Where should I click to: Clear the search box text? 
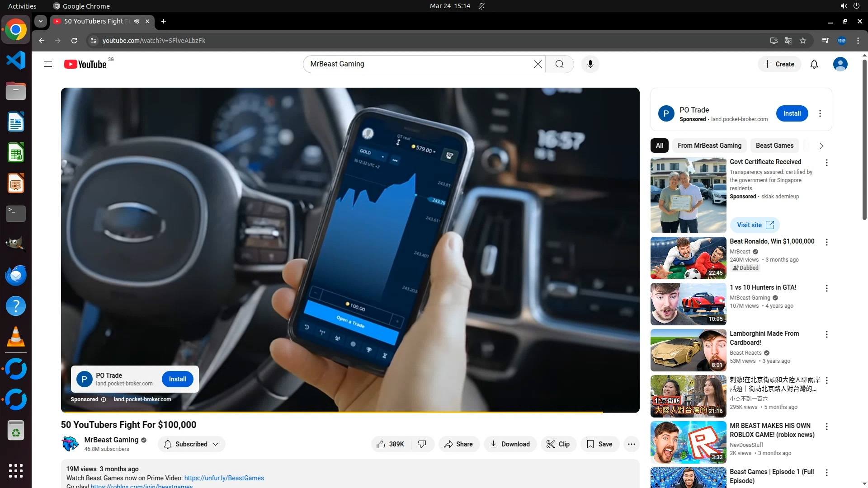[538, 64]
